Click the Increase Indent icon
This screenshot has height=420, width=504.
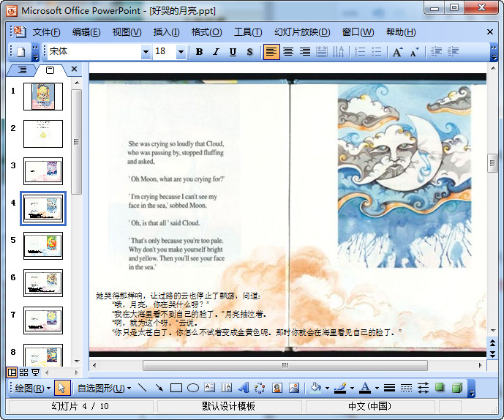coord(454,52)
